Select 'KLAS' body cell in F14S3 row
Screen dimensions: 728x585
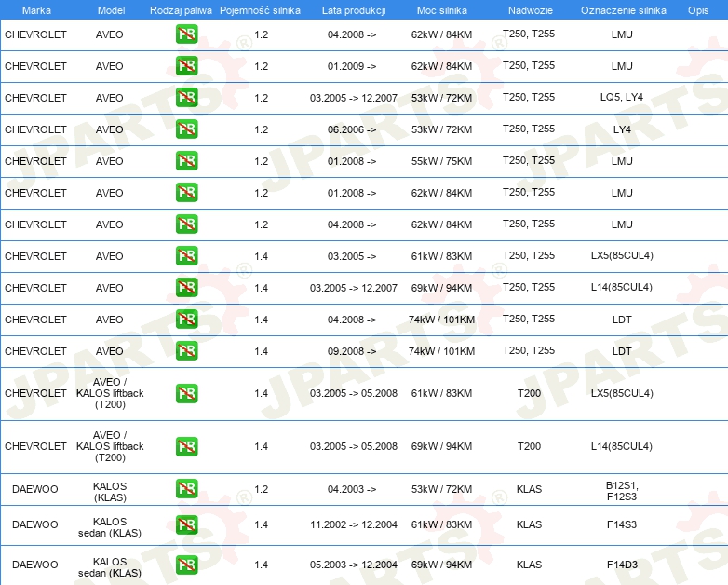[530, 524]
